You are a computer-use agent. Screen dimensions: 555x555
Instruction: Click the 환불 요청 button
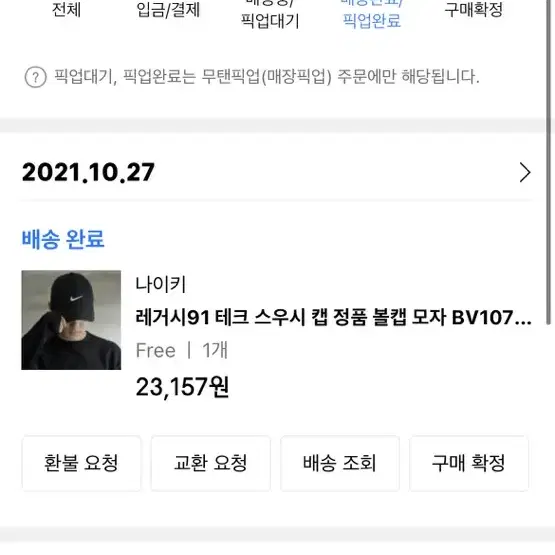[81, 463]
